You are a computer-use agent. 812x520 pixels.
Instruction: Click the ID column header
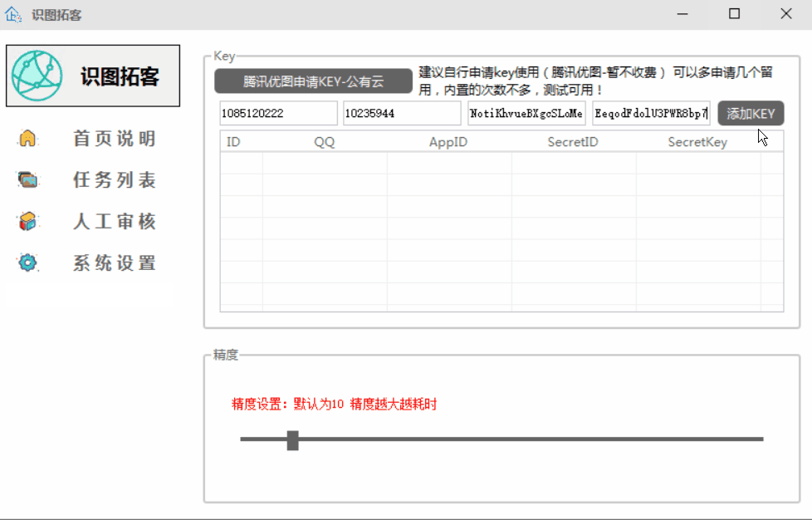(x=233, y=142)
